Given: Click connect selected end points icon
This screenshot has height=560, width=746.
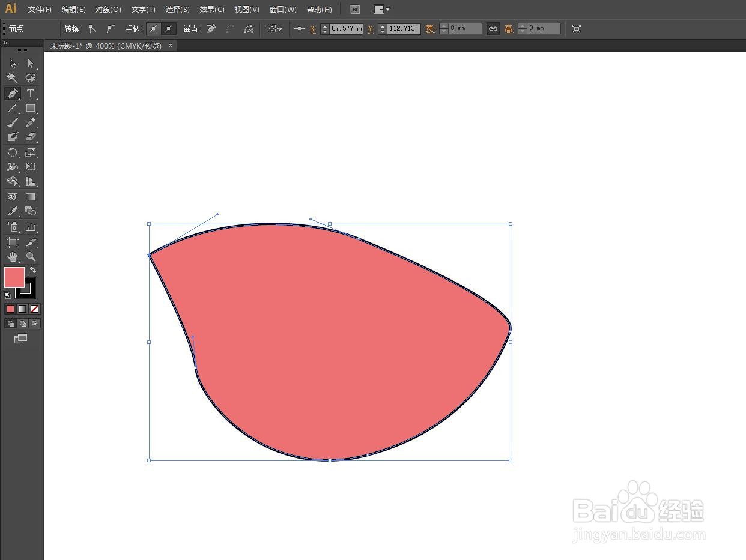Looking at the screenshot, I should [230, 29].
